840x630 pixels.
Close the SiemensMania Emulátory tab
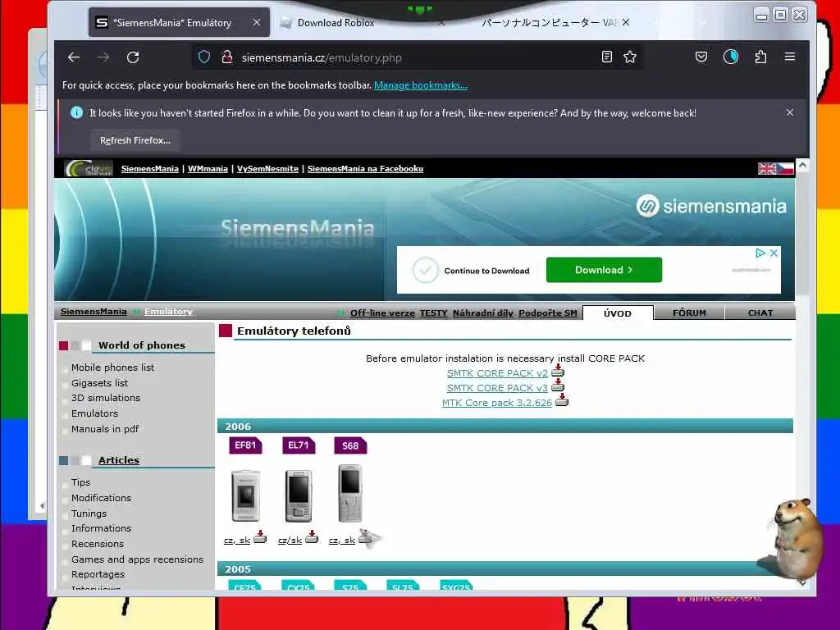point(257,22)
